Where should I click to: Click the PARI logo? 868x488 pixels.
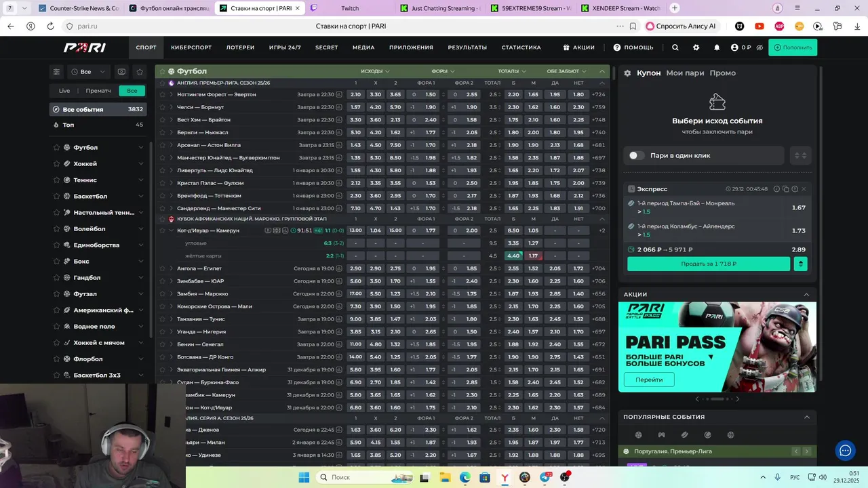(x=85, y=47)
